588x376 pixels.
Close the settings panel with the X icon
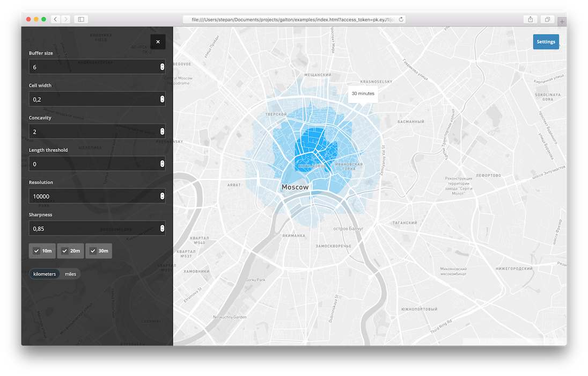(x=157, y=41)
